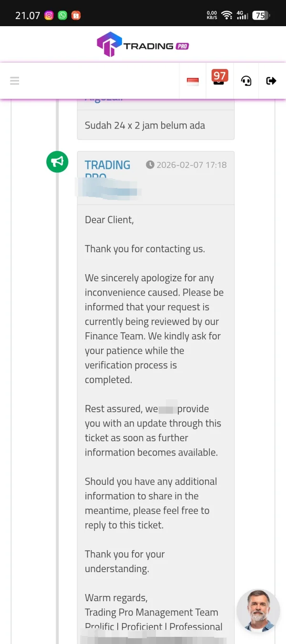Tap the Shopee notification icon
The height and width of the screenshot is (644, 286).
pos(76,15)
